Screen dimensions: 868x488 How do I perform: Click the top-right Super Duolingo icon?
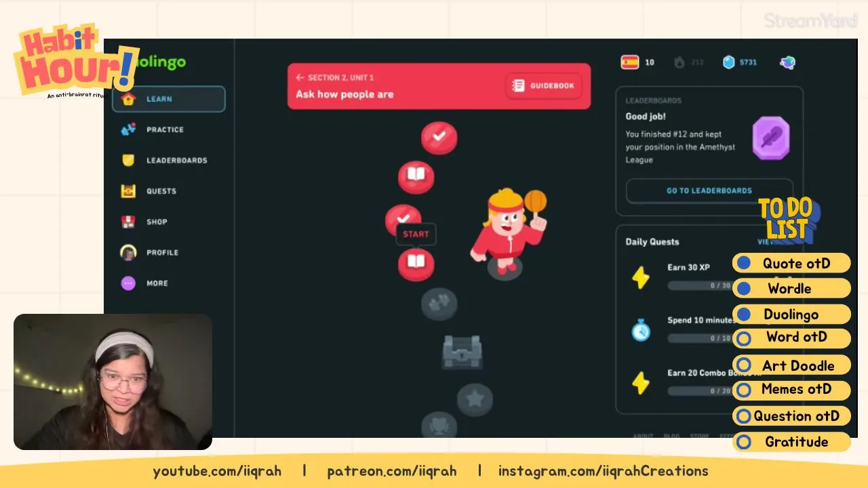point(787,62)
